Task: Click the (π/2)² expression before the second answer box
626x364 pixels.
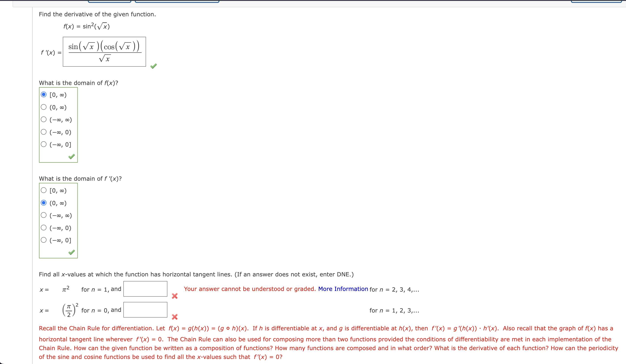Action: 69,309
